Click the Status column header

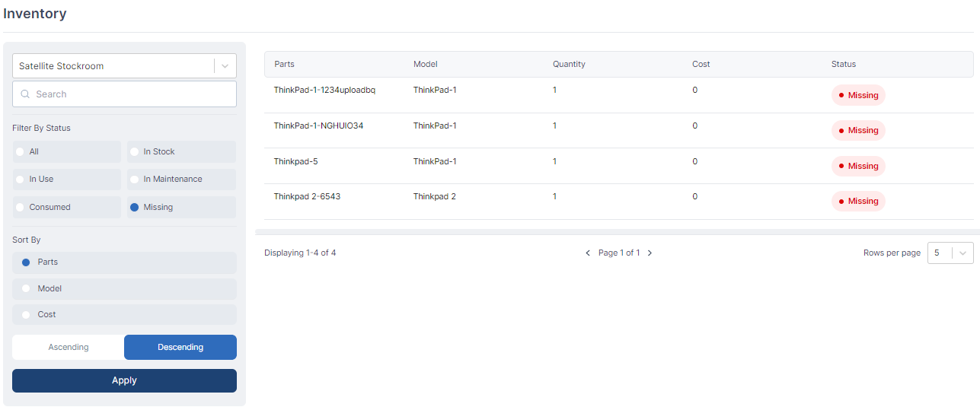(844, 64)
